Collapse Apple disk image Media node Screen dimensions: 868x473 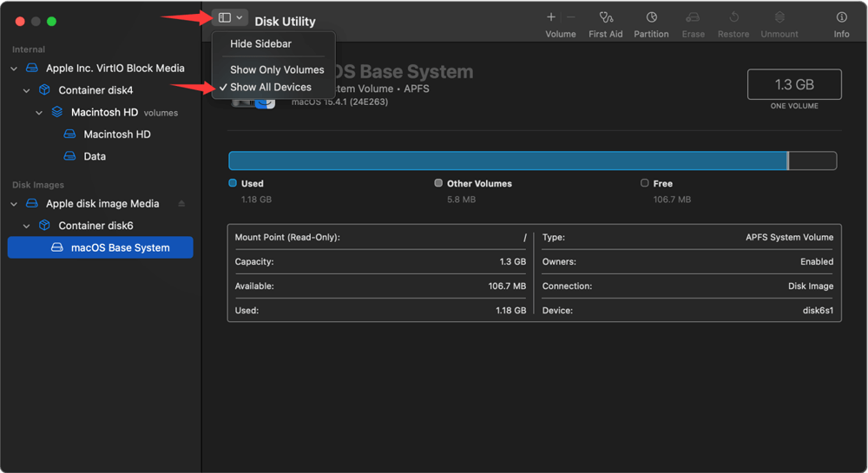tap(14, 204)
